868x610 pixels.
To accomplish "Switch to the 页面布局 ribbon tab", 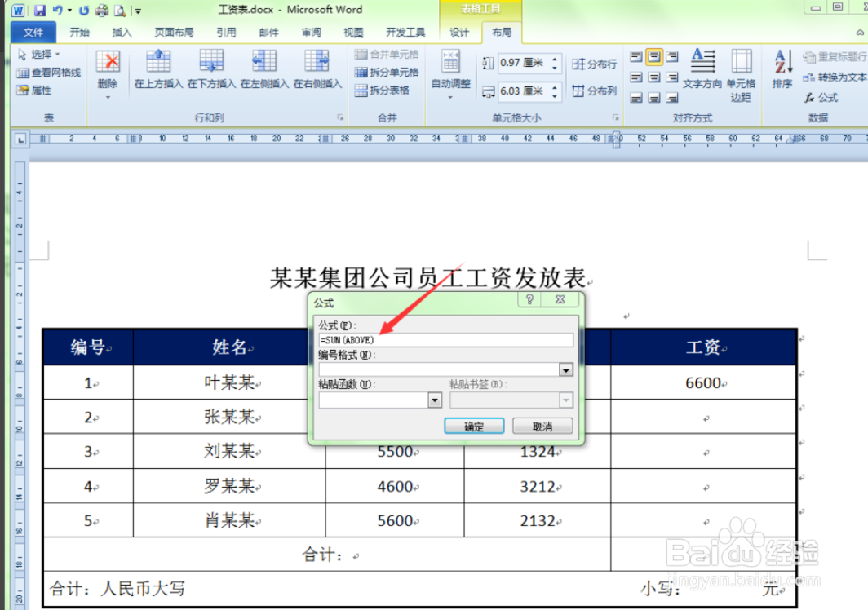I will pyautogui.click(x=174, y=32).
